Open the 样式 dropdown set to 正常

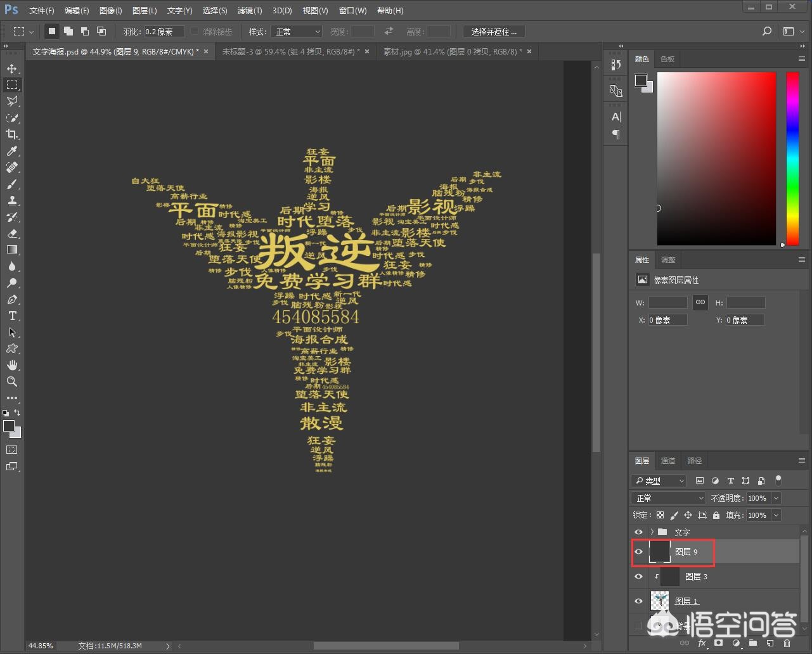point(297,32)
